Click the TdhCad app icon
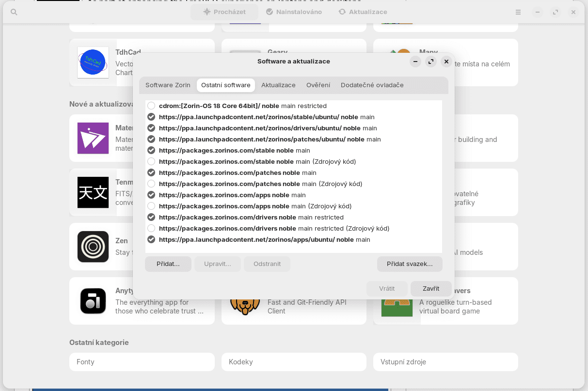The width and height of the screenshot is (588, 391). pos(93,63)
